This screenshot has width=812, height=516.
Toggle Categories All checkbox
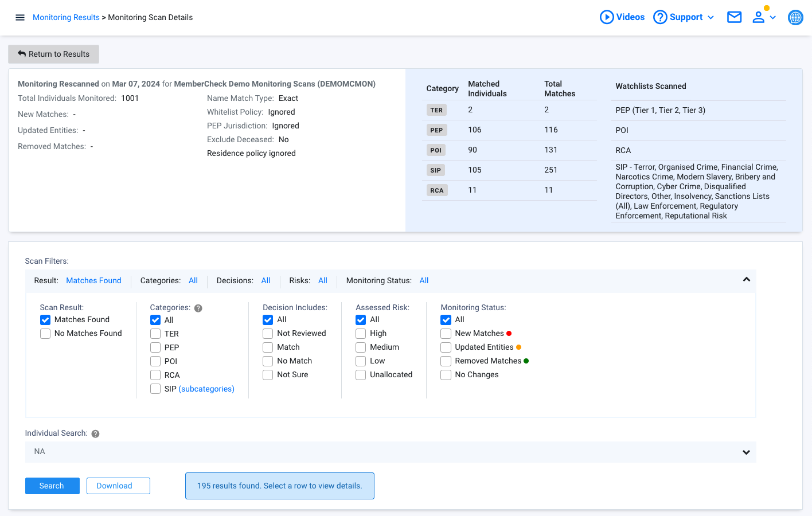(155, 320)
